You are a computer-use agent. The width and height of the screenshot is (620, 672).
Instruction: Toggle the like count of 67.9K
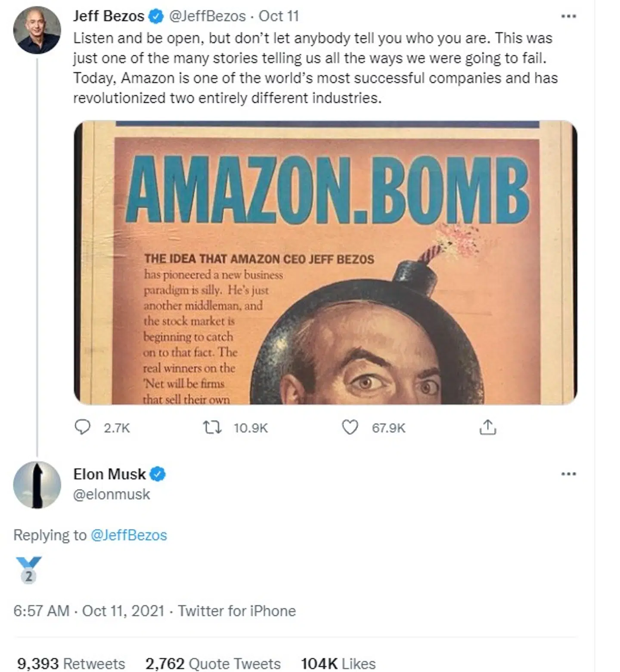coord(387,427)
